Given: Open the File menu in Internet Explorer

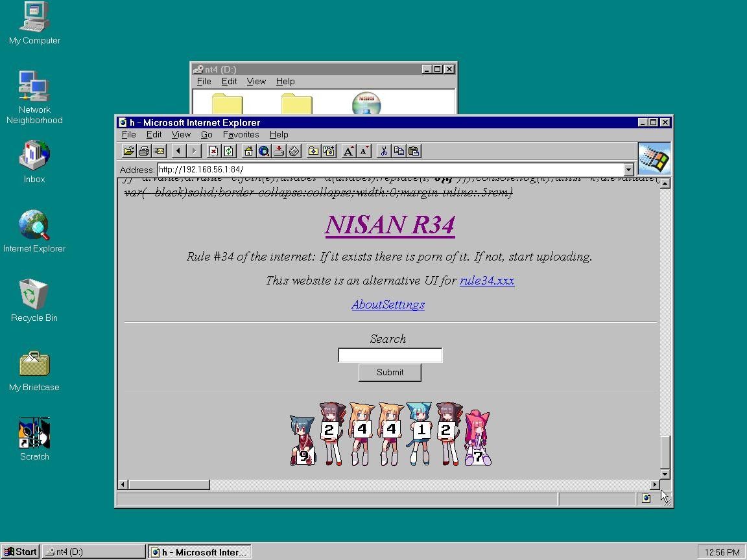Looking at the screenshot, I should click(128, 135).
